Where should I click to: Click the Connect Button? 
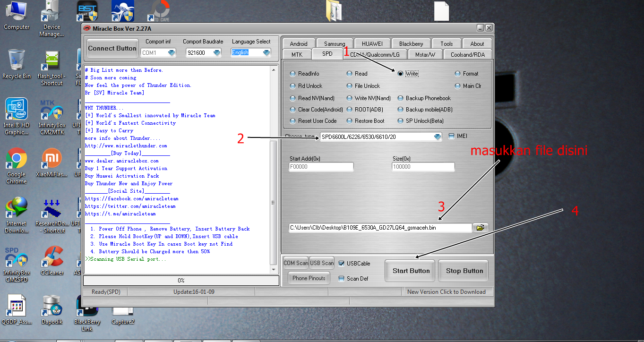[112, 48]
